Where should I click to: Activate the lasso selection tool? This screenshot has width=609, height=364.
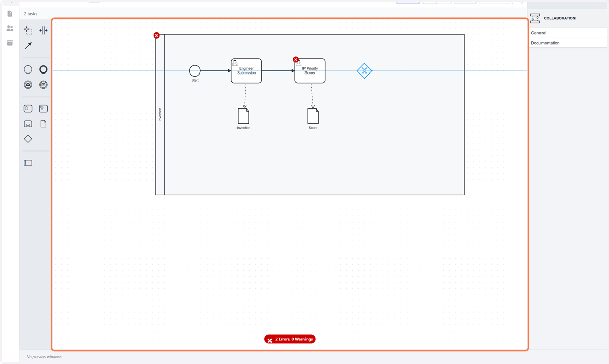pyautogui.click(x=28, y=31)
